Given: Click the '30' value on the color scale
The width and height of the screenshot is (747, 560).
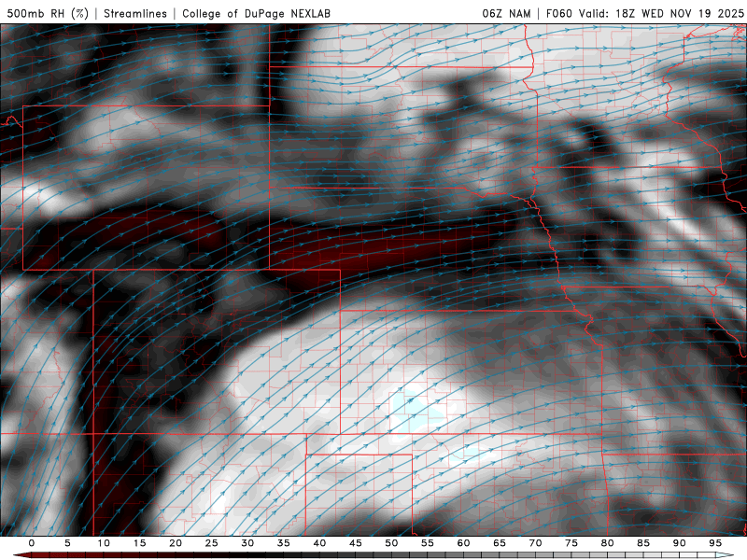Looking at the screenshot, I should pyautogui.click(x=247, y=543).
